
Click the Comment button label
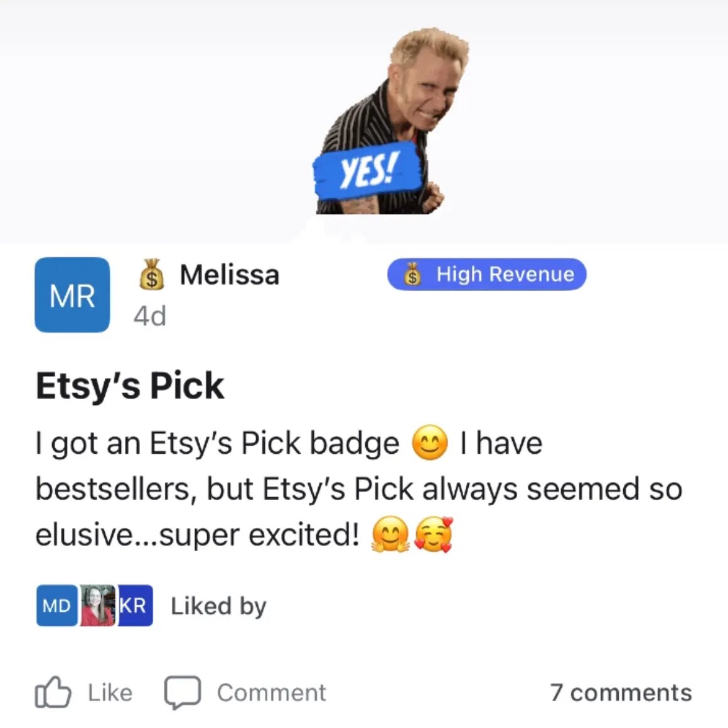(x=272, y=693)
